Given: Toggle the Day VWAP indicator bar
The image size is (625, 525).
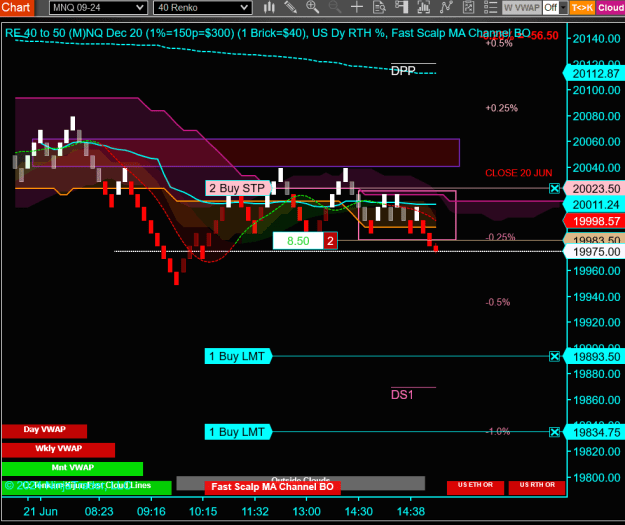Looking at the screenshot, I should point(44,431).
